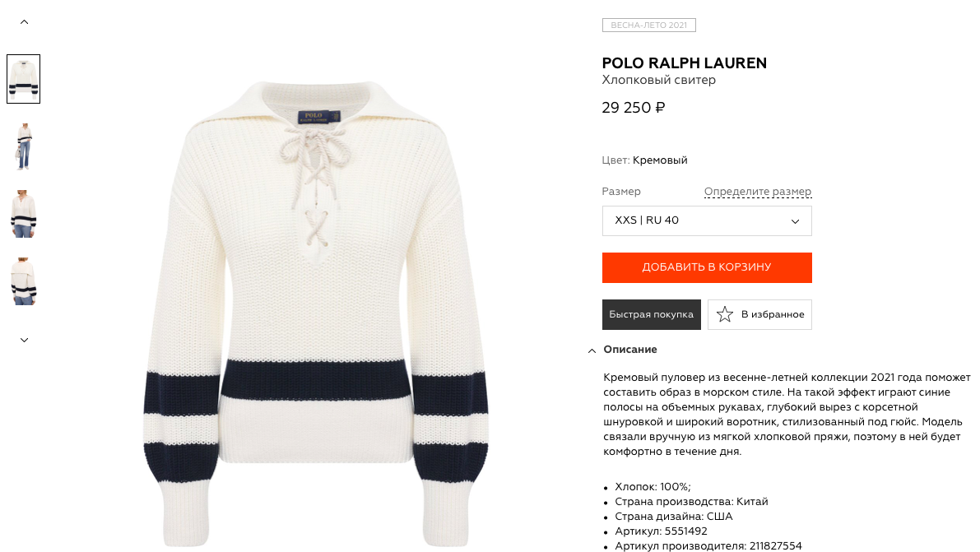Click the thumbnail gallery down arrow

[x=25, y=340]
